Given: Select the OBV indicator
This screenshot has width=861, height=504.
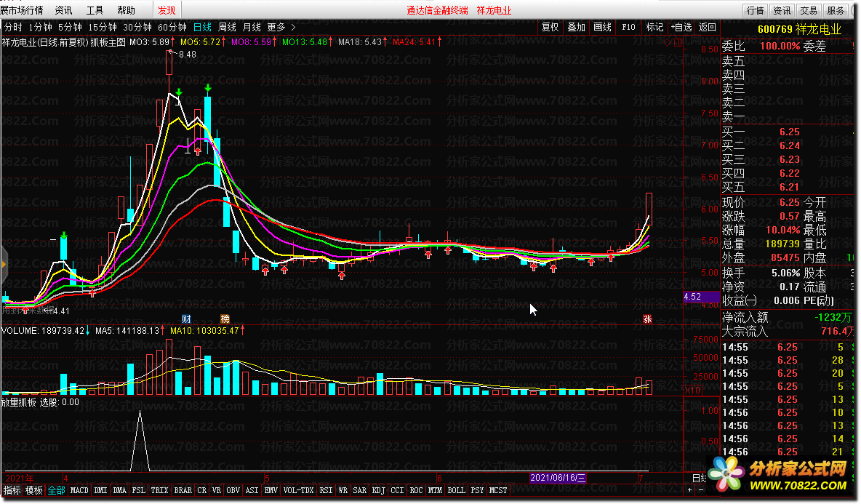Looking at the screenshot, I should pos(233,490).
